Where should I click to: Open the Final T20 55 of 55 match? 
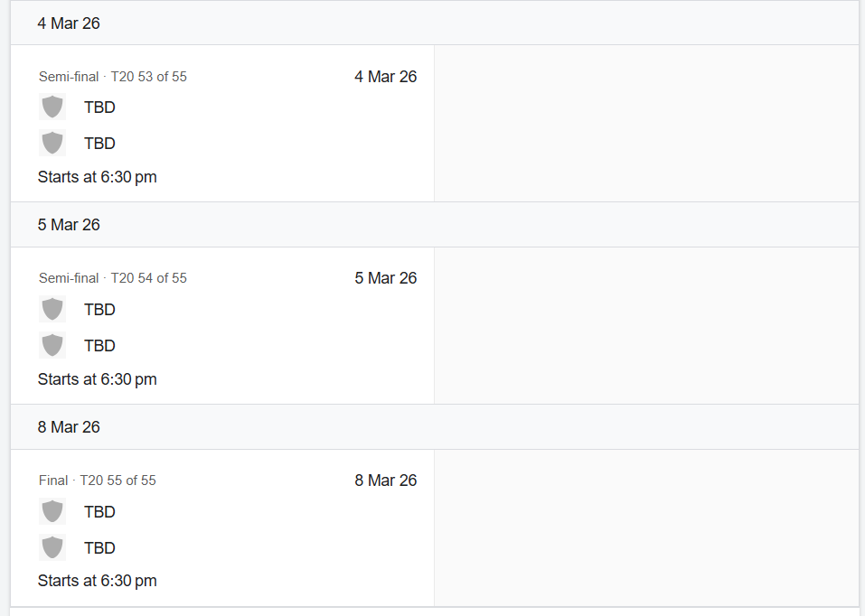pyautogui.click(x=98, y=481)
